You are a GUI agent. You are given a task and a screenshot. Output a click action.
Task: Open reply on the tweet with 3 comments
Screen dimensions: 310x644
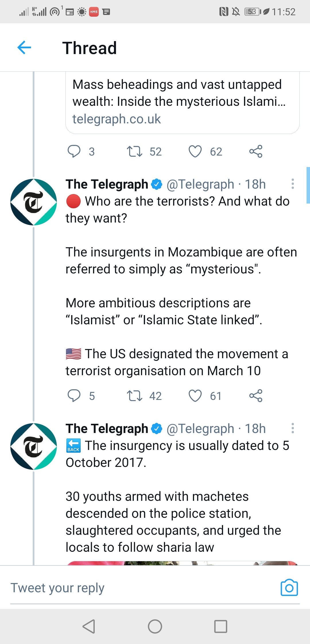74,151
